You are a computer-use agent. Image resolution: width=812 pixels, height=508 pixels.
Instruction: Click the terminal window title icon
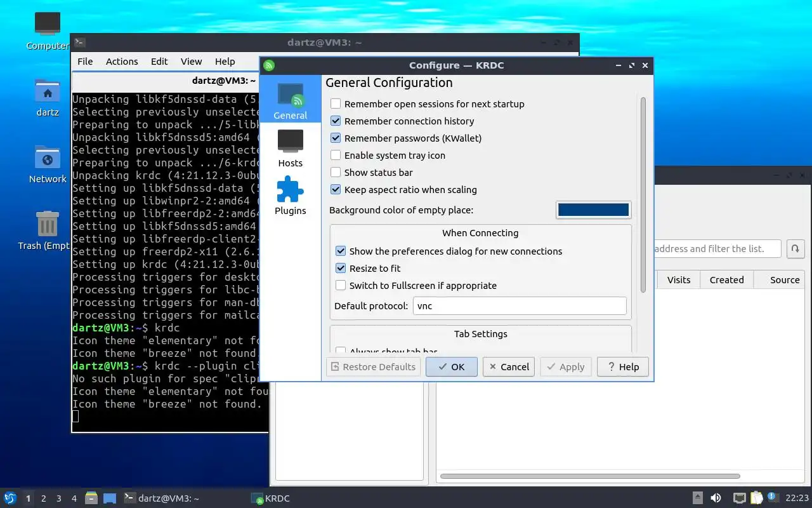pos(79,43)
